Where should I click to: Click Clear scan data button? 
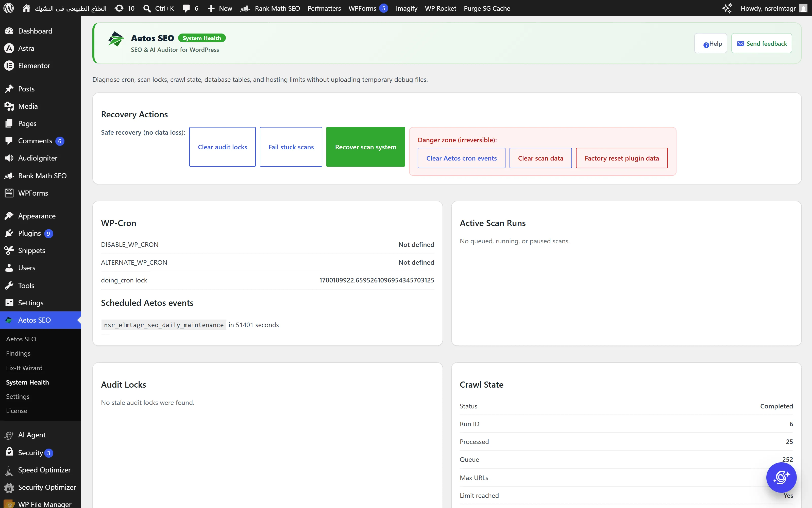(540, 158)
